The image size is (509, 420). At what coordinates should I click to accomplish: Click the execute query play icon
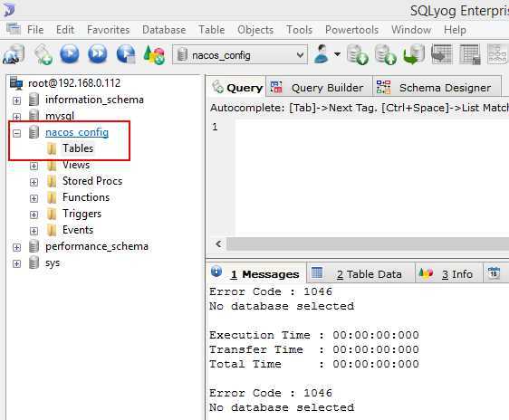pyautogui.click(x=70, y=53)
